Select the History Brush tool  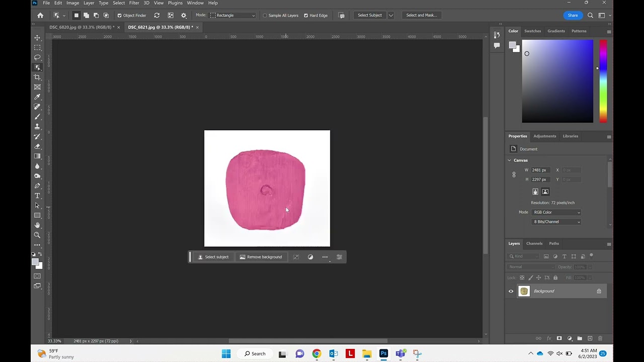point(37,136)
